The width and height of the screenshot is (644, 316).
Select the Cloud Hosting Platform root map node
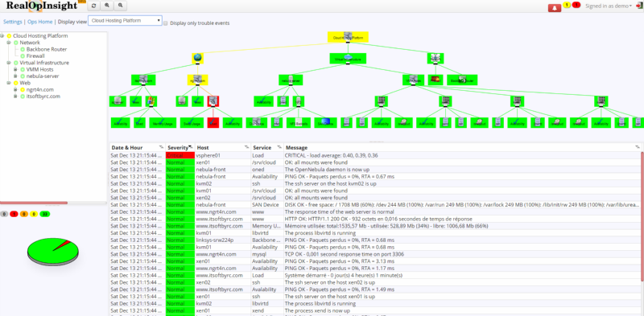click(x=348, y=37)
